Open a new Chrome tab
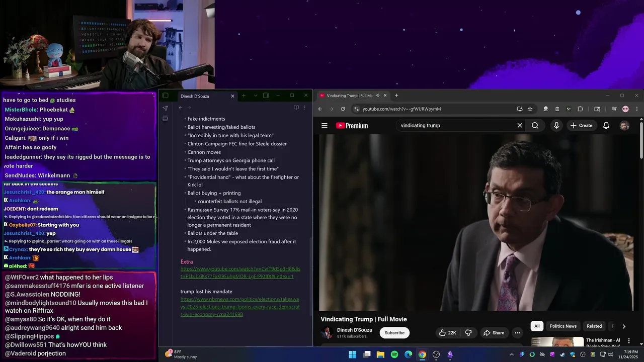The height and width of the screenshot is (362, 644). click(x=396, y=96)
